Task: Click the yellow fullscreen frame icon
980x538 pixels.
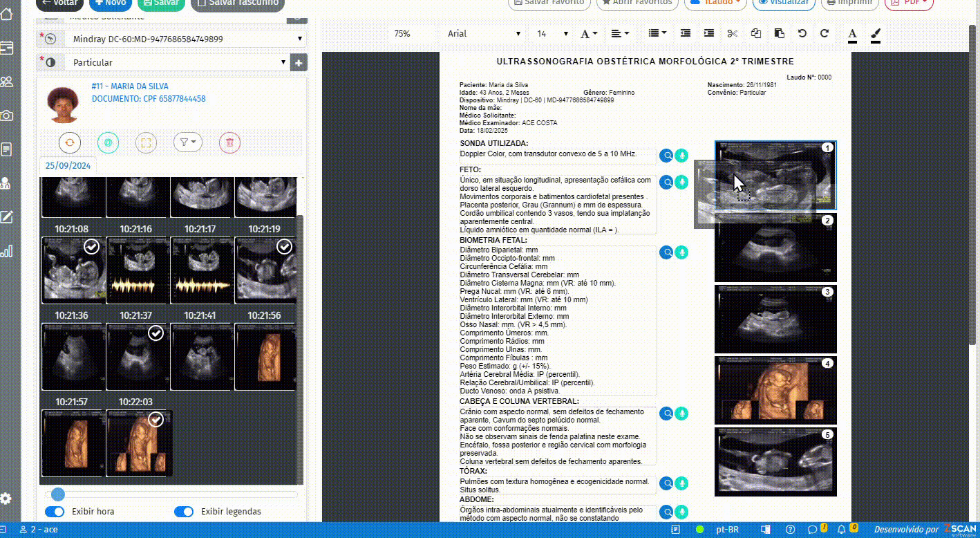Action: coord(146,143)
